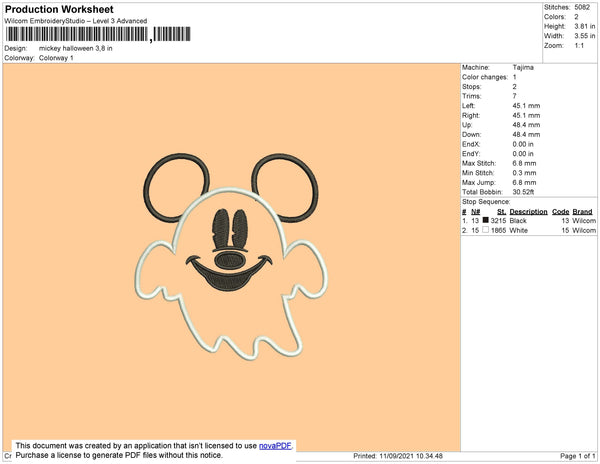Click the 'Left:' measurement label
This screenshot has height=464, width=600.
468,106
